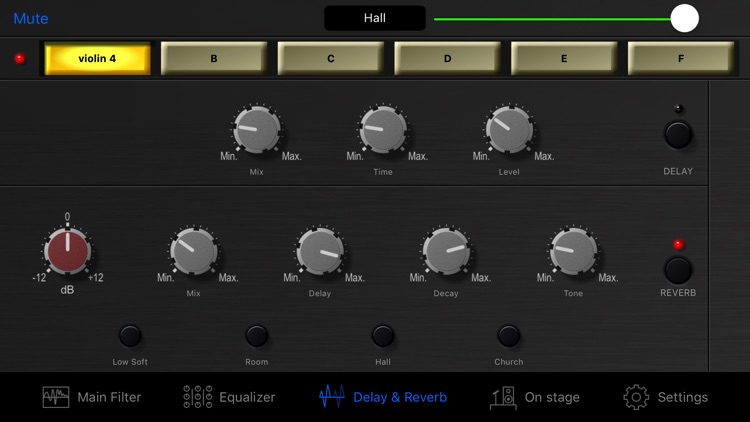The image size is (750, 422).
Task: Click the Equalizer sliders icon
Action: (198, 397)
